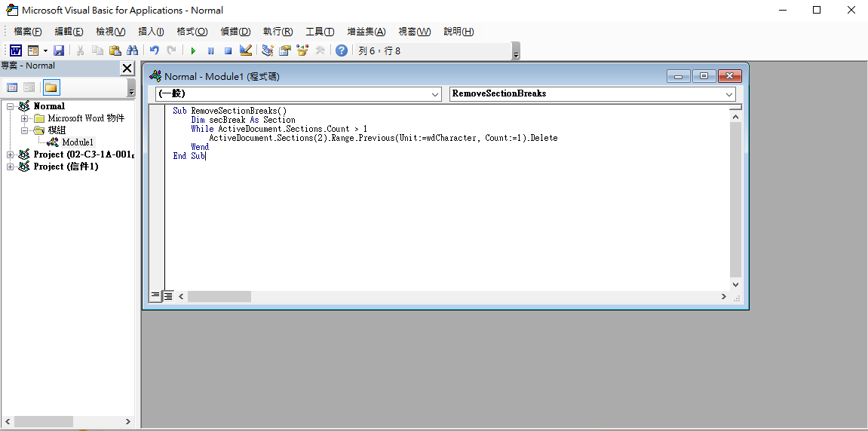Minimize the Module1 code window
Viewport: 868px width, 431px height.
[678, 76]
